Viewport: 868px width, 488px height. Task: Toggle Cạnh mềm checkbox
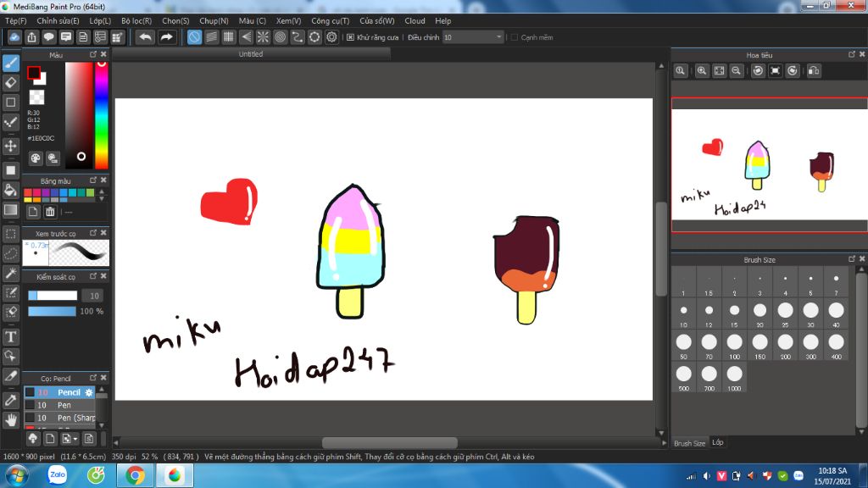click(515, 37)
